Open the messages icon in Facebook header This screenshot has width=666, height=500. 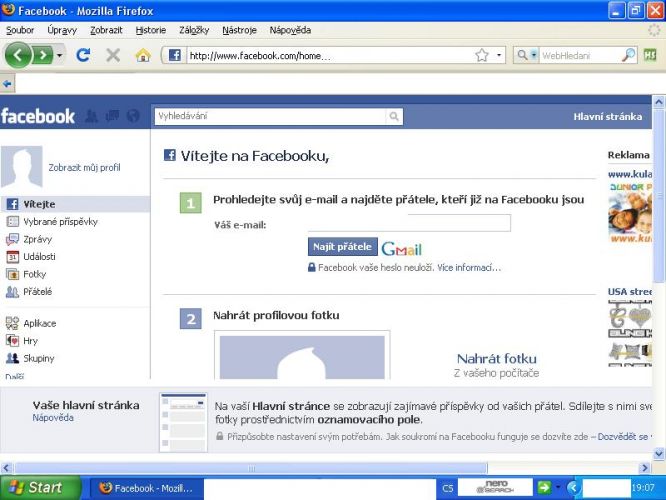pos(112,116)
